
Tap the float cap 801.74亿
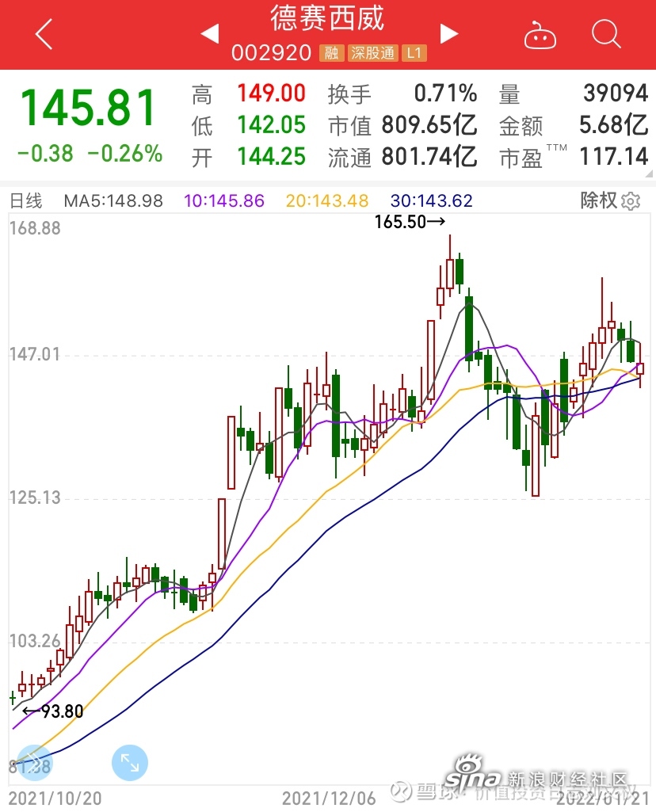pyautogui.click(x=429, y=156)
